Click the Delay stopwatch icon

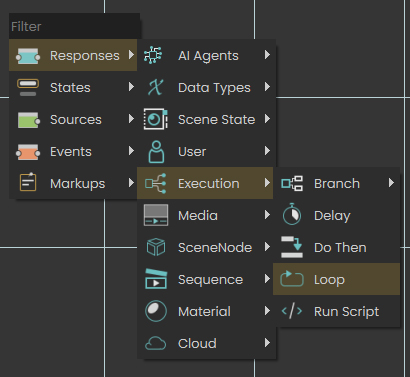pos(292,214)
